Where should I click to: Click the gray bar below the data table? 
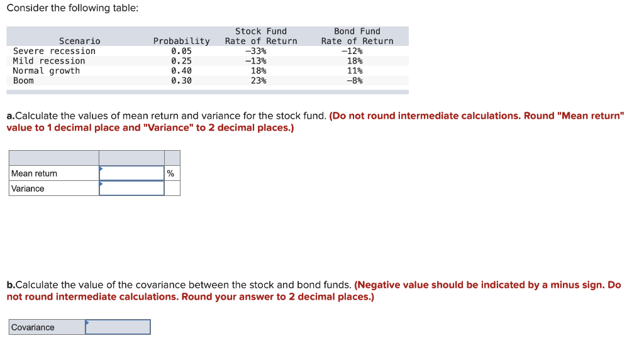[x=208, y=92]
